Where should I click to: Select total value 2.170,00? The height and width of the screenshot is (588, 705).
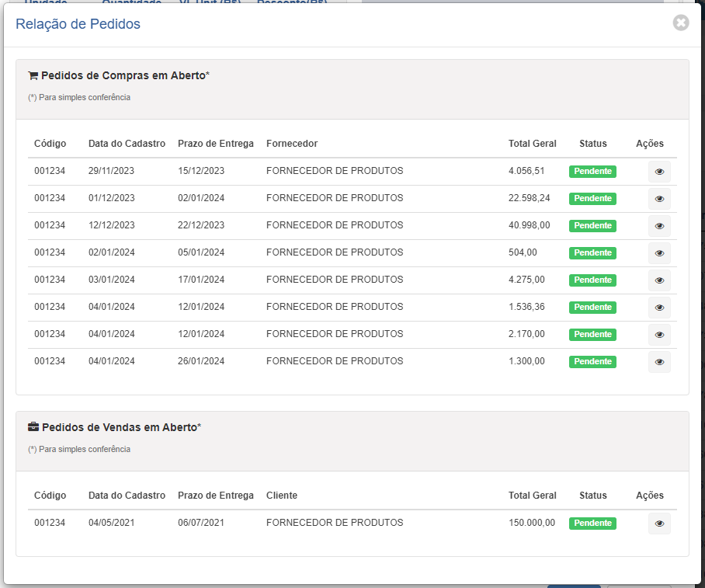526,334
